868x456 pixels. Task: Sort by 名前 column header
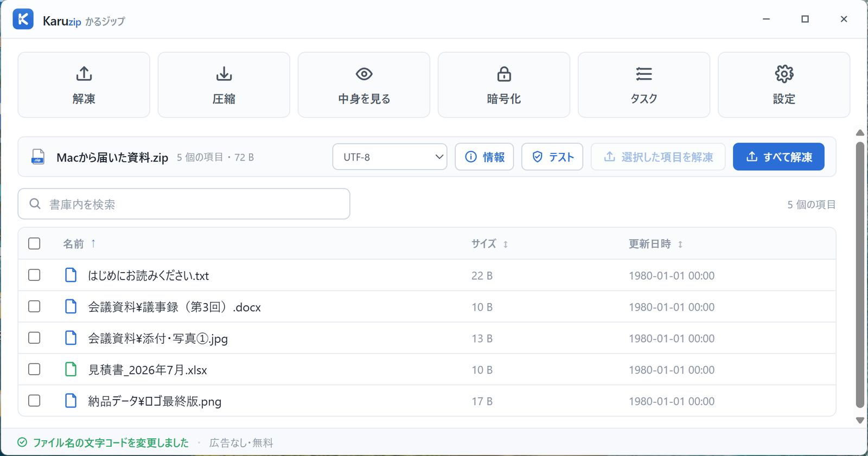click(79, 244)
